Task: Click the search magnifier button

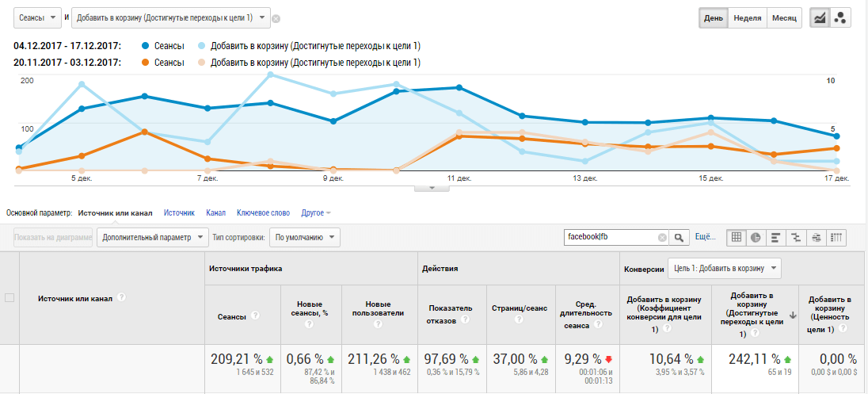Action: tap(679, 237)
